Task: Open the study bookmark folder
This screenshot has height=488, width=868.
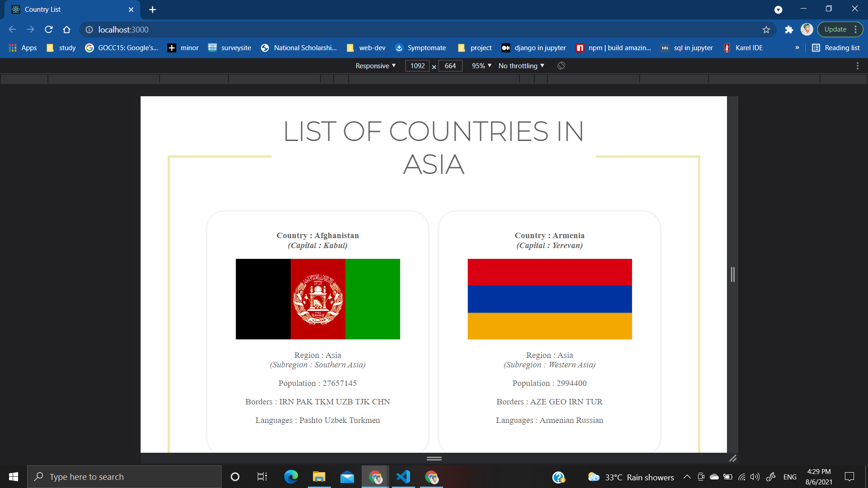Action: pyautogui.click(x=61, y=47)
